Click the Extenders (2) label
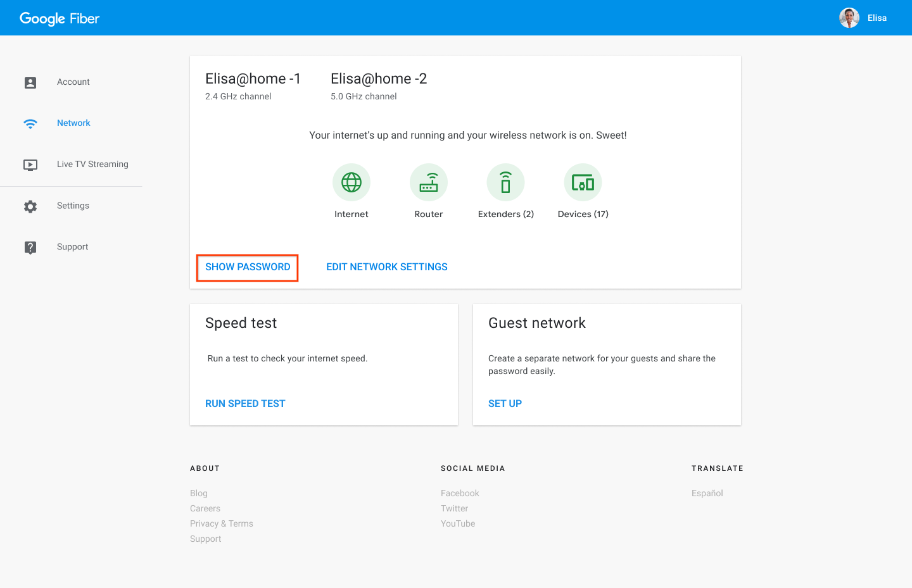The height and width of the screenshot is (588, 912). (506, 214)
